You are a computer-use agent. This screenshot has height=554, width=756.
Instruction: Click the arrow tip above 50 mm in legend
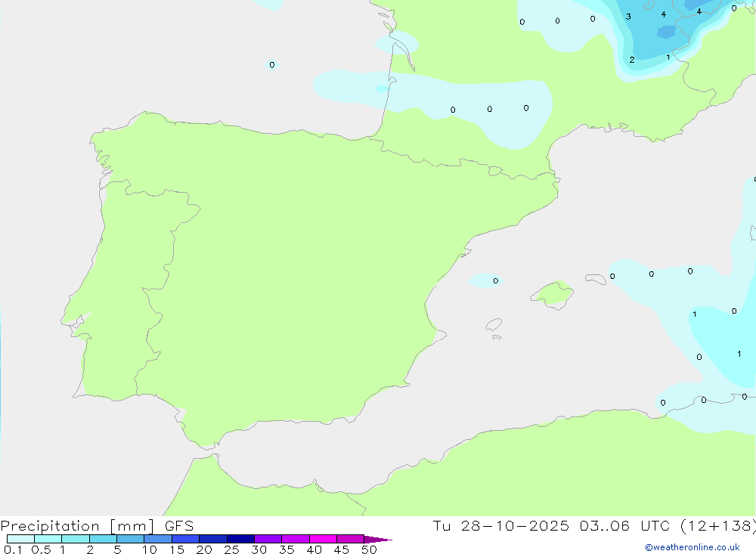[378, 540]
